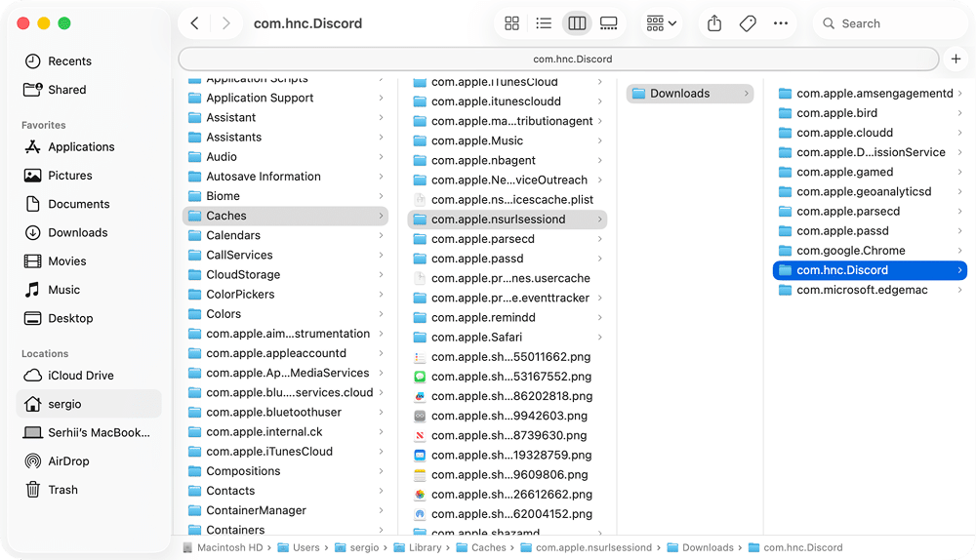Screen dimensions: 976x560
Task: Select the com.apple.remindd folder
Action: pos(508,317)
